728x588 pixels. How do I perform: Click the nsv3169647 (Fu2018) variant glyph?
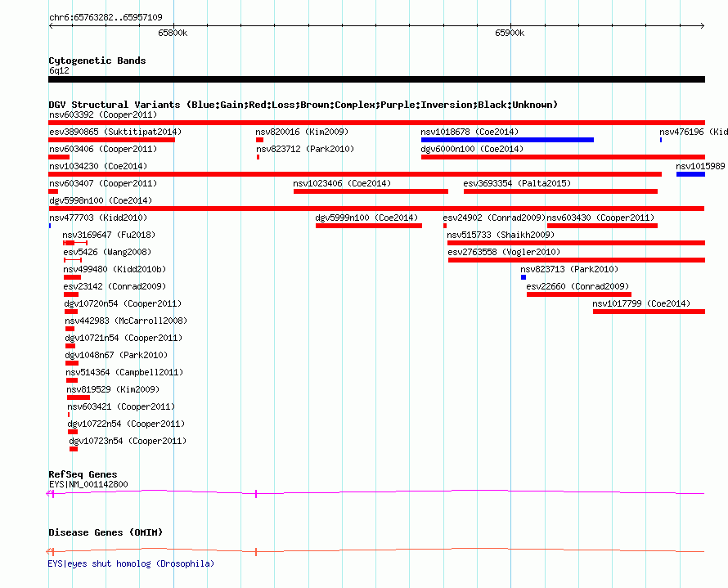tap(75, 243)
